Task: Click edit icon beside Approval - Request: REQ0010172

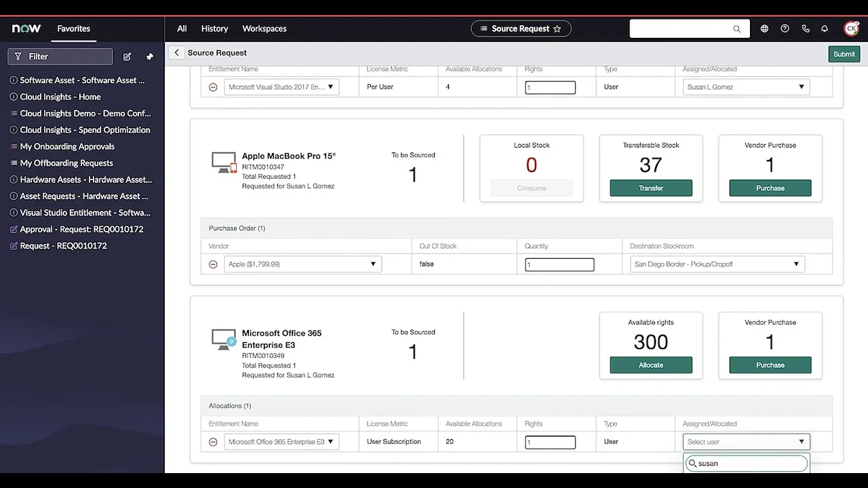Action: 14,229
